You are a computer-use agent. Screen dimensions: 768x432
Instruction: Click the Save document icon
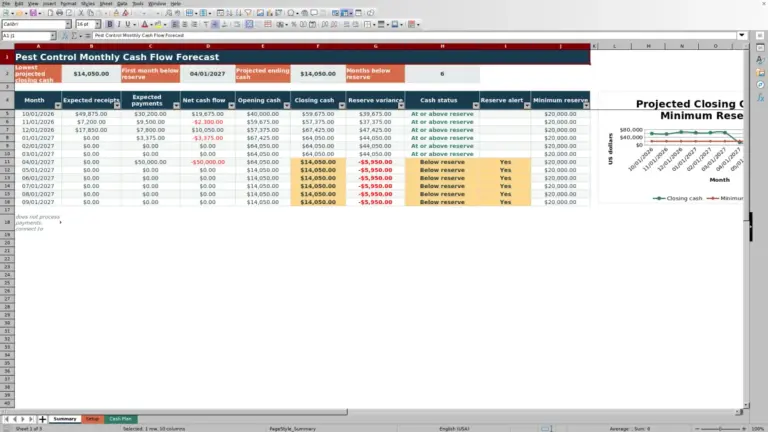tap(33, 13)
